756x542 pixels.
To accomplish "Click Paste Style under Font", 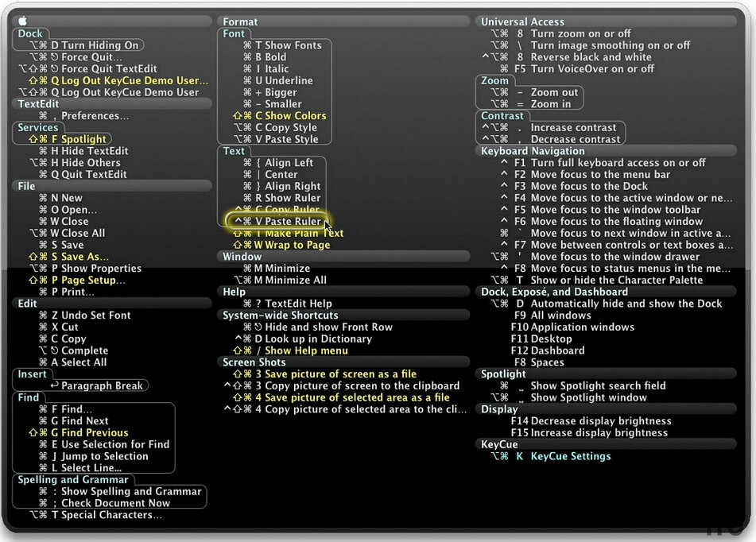I will coord(276,139).
